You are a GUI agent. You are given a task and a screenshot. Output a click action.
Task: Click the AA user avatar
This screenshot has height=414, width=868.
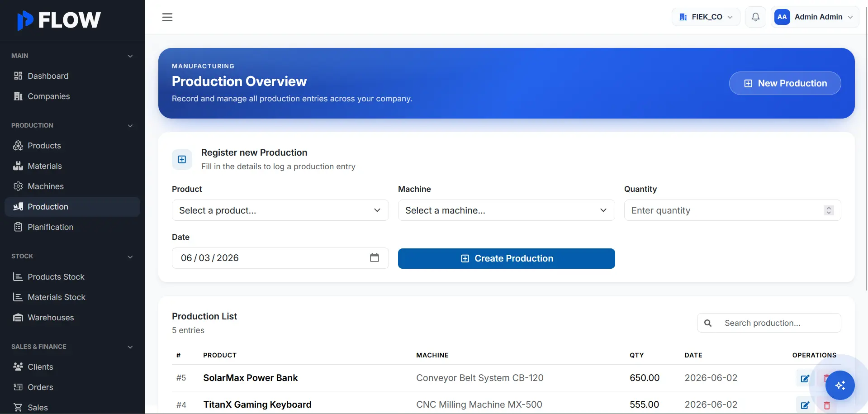tap(782, 17)
